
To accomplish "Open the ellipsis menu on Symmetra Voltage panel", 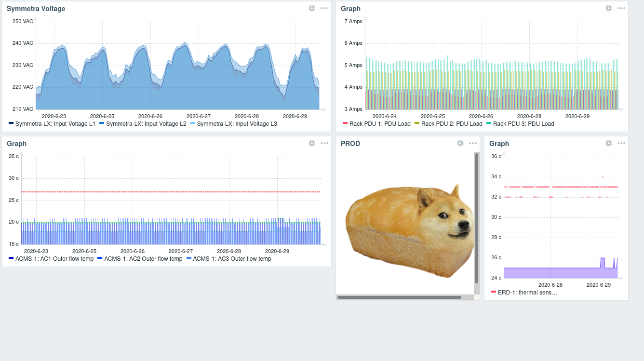I will 324,8.
